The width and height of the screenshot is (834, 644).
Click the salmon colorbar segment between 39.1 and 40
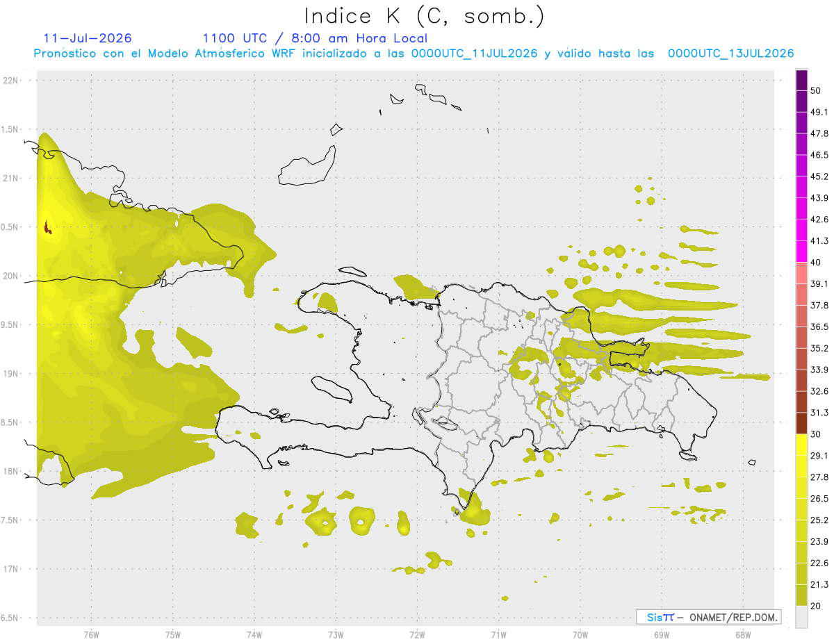pos(801,272)
